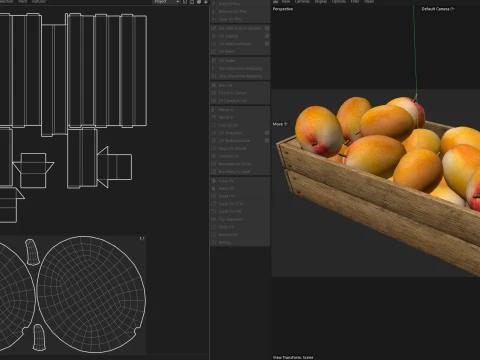Open the viewport Filter menu
This screenshot has height=360, width=480.
355,1
